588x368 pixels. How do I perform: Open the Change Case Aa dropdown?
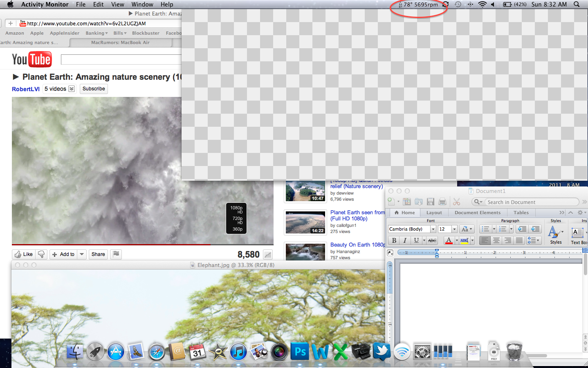tap(467, 229)
